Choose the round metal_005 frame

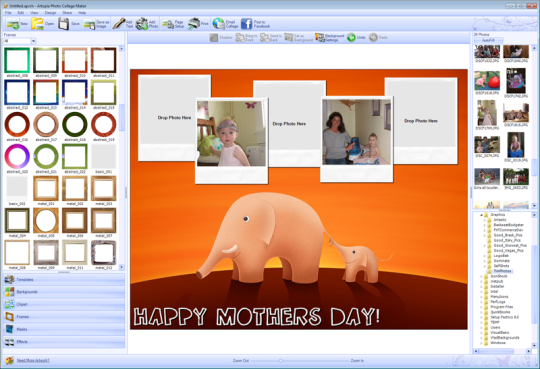46,221
